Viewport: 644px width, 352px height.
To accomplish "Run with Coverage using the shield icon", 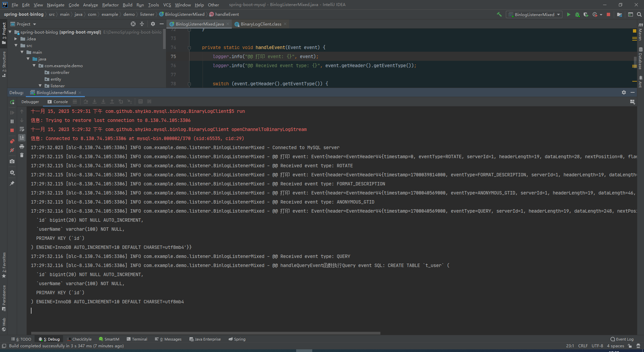I will (x=586, y=14).
